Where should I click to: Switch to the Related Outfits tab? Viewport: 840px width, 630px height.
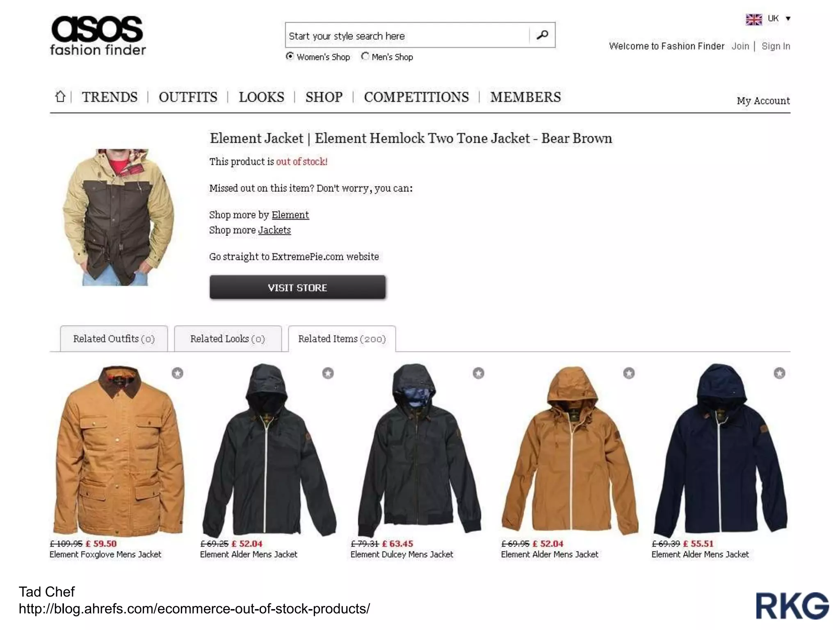[114, 339]
